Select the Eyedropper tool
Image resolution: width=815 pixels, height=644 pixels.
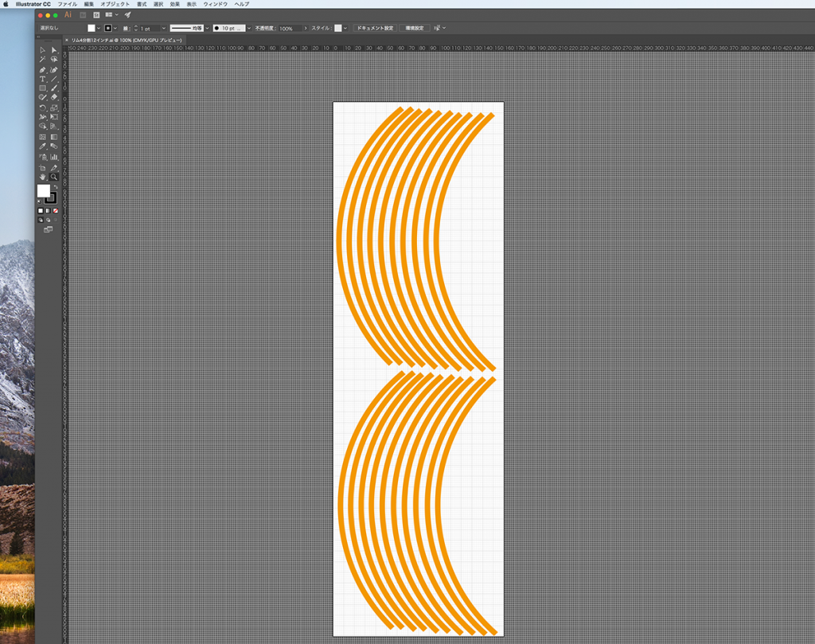point(43,146)
